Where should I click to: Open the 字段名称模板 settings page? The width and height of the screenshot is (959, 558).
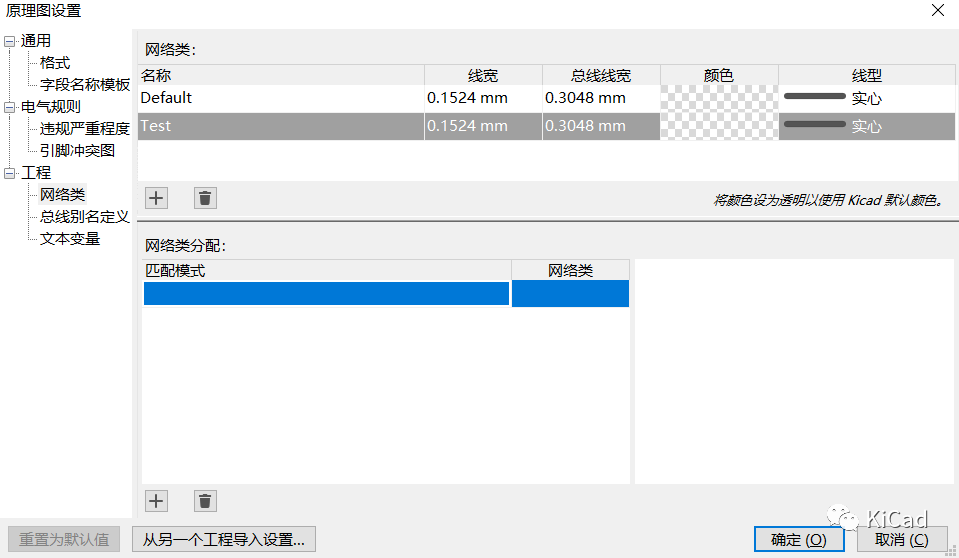click(85, 84)
